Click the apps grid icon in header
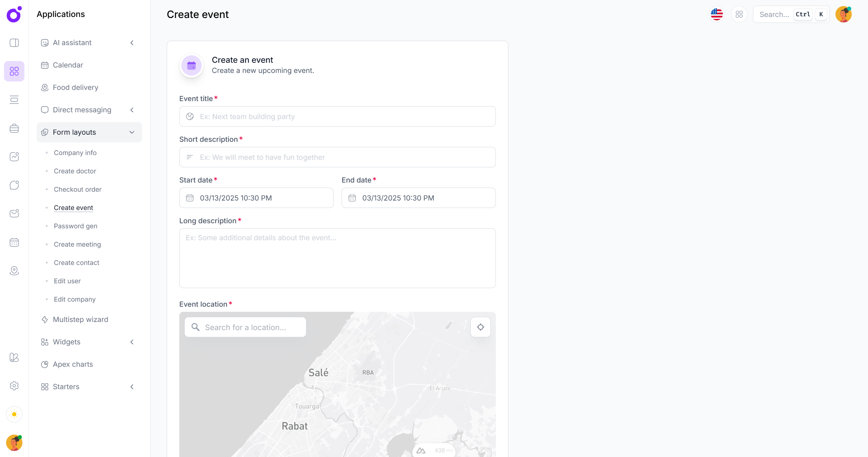The height and width of the screenshot is (457, 868). pos(739,14)
